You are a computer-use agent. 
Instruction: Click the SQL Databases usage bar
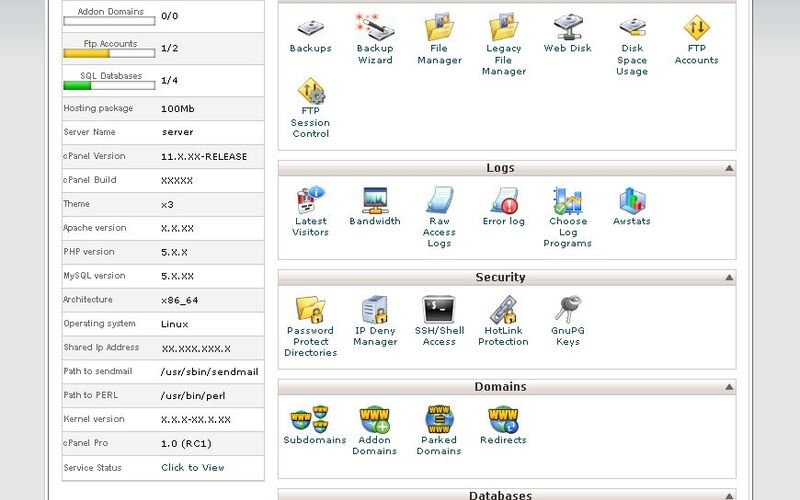(109, 86)
